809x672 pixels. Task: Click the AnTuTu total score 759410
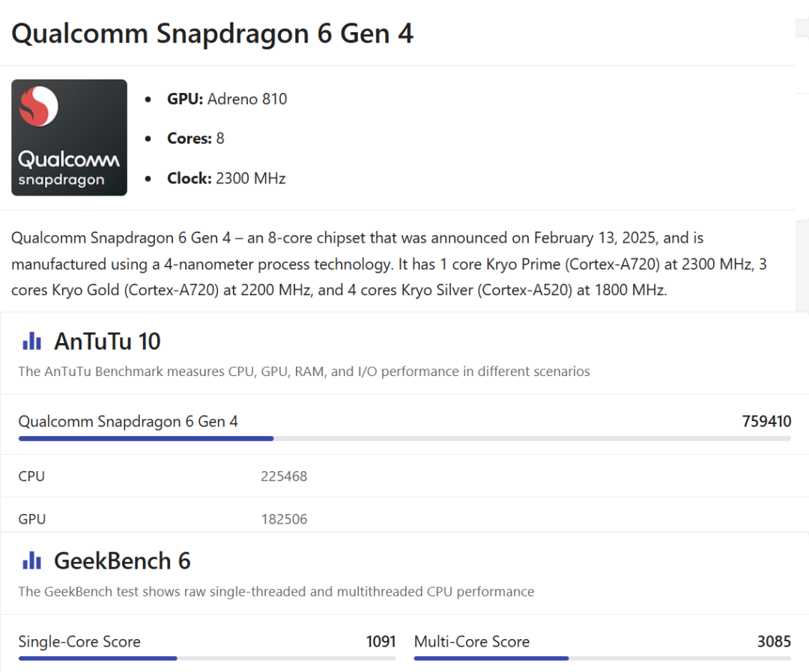click(x=766, y=421)
